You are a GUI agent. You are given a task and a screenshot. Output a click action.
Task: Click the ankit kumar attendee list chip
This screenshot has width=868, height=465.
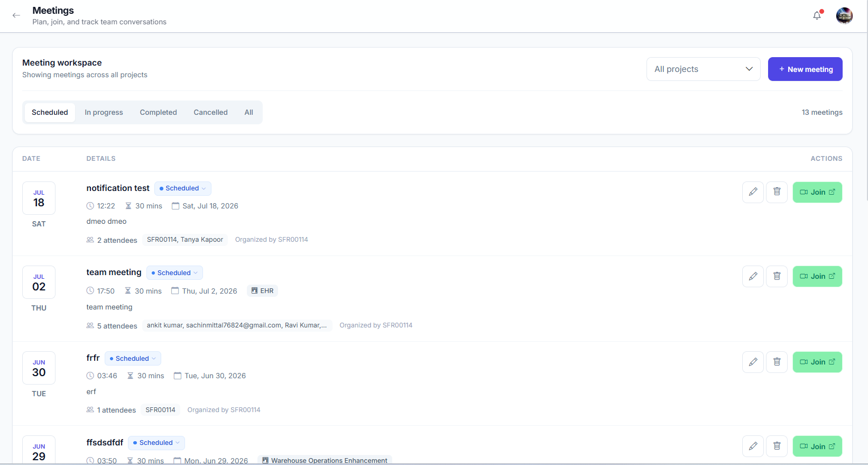237,325
